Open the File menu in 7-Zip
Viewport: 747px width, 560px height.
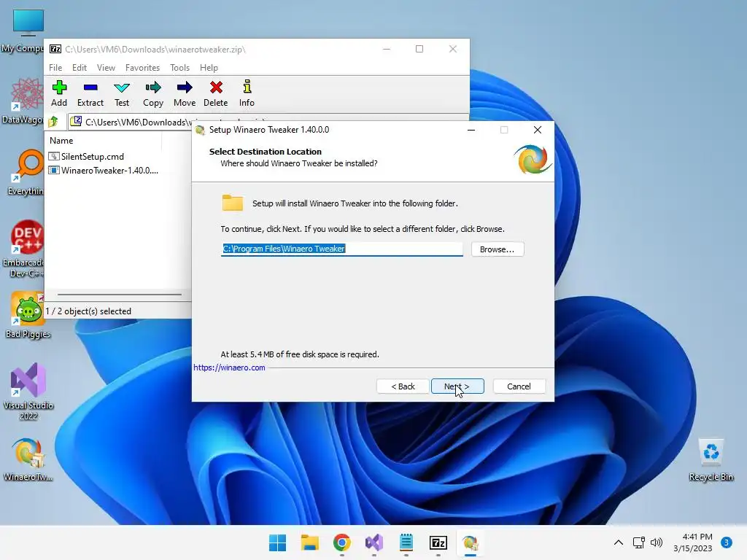click(x=55, y=68)
